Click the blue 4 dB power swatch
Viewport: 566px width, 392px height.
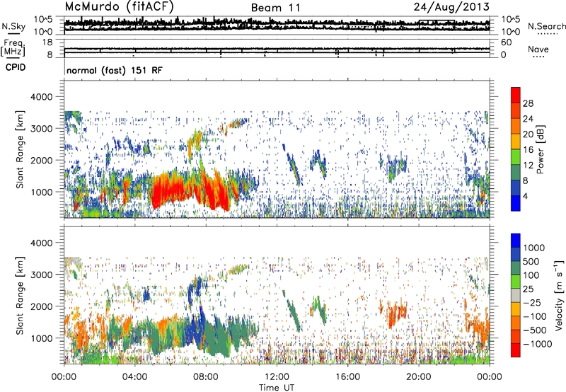tap(516, 203)
